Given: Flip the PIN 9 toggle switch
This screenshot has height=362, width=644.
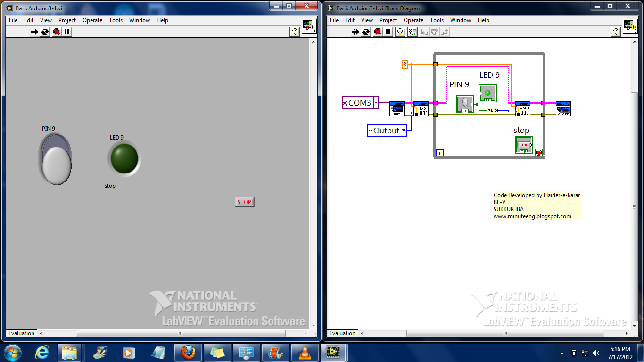Looking at the screenshot, I should (x=56, y=159).
